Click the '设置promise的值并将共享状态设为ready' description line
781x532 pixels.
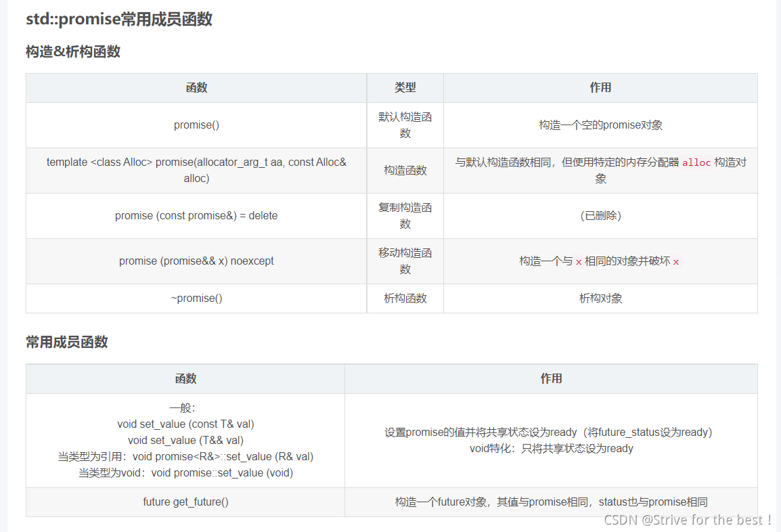548,433
